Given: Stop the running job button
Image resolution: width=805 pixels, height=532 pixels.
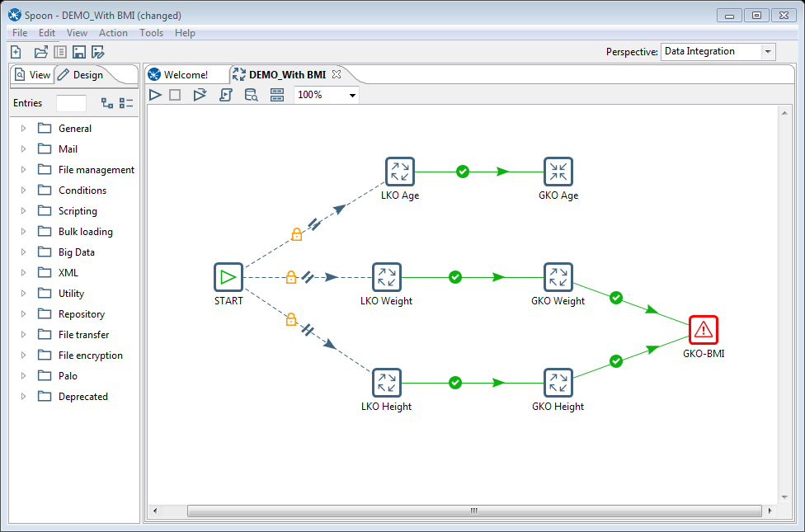Looking at the screenshot, I should (x=175, y=95).
